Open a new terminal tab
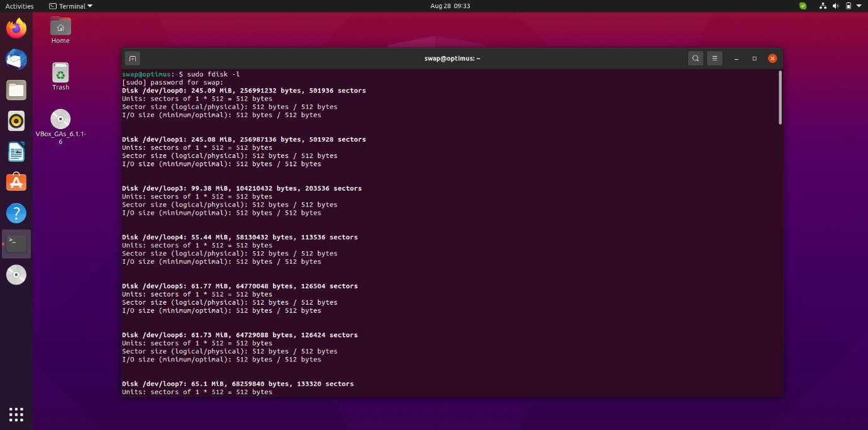This screenshot has width=868, height=430. (x=132, y=59)
